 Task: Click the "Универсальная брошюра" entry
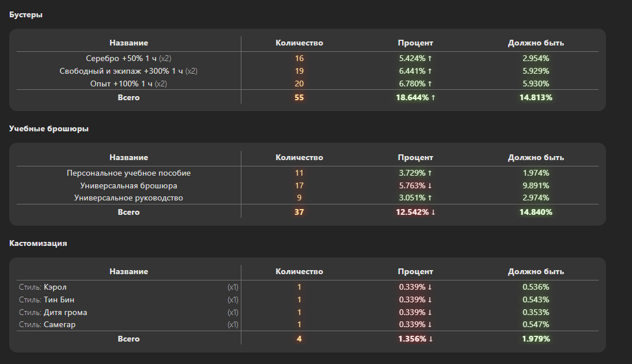[x=128, y=185]
